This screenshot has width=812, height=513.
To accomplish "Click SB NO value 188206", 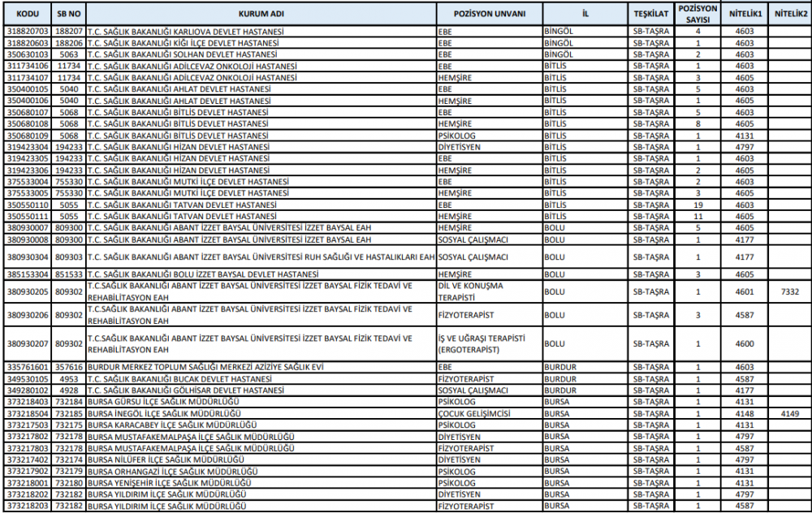I will coord(69,43).
